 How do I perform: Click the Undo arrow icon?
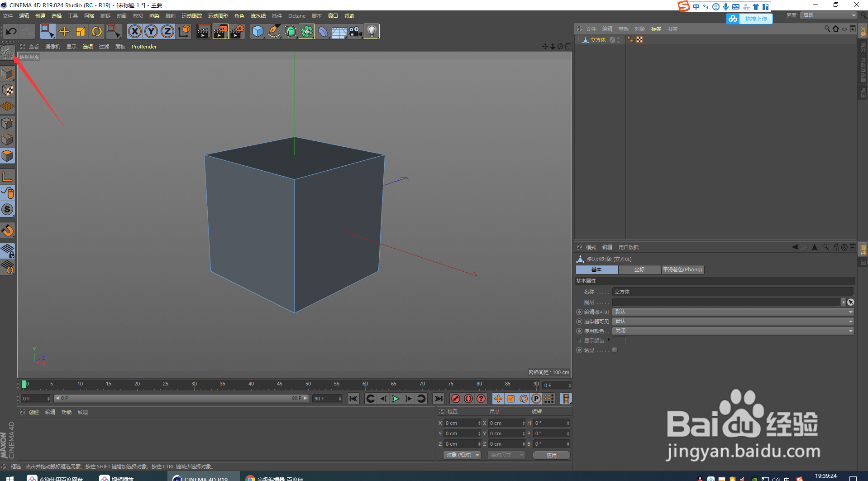pos(11,31)
